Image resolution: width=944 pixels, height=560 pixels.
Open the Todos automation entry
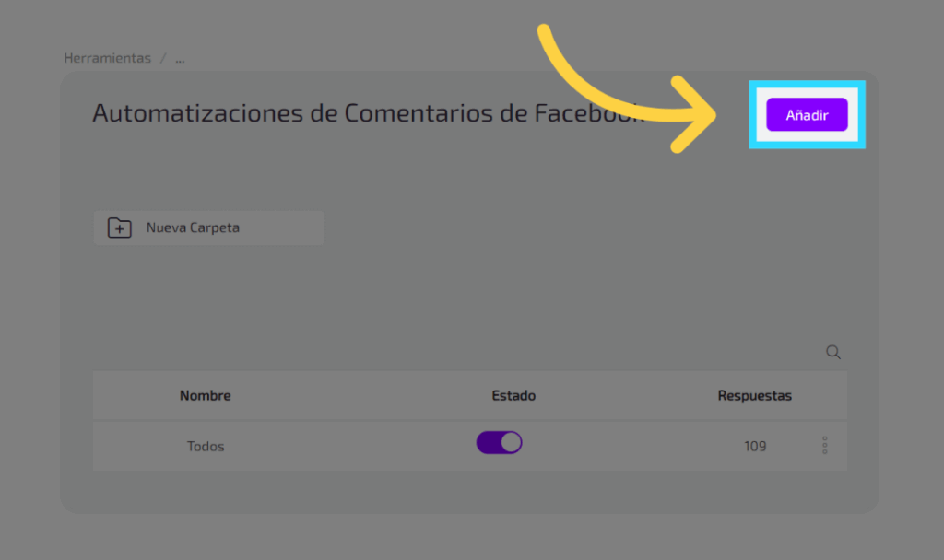tap(206, 447)
